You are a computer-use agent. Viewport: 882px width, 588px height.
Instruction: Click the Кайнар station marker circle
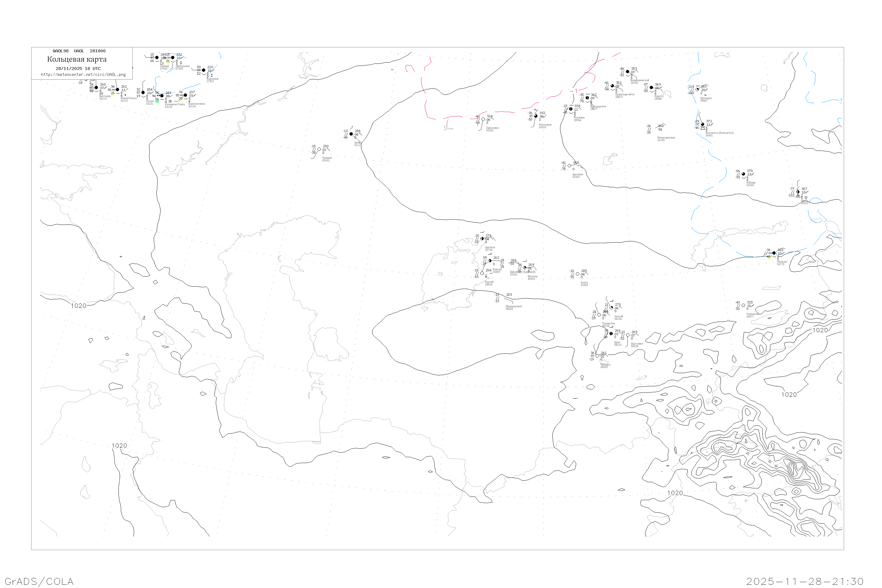[743, 174]
